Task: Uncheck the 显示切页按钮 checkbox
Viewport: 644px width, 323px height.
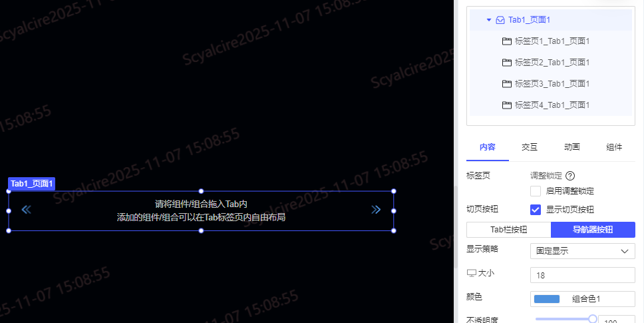Action: (536, 210)
